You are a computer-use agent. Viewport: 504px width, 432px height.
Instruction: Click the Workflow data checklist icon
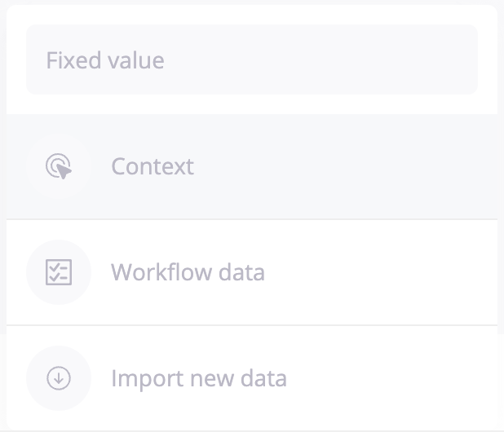[59, 272]
